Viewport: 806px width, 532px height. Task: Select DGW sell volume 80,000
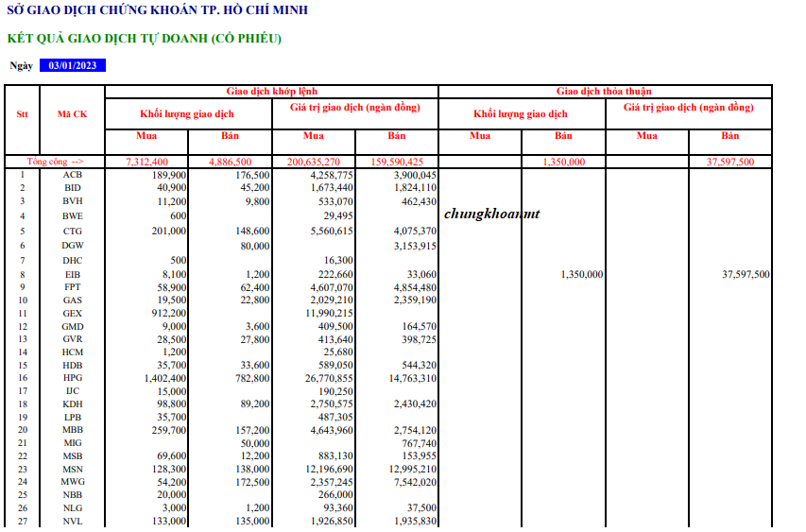pos(255,247)
